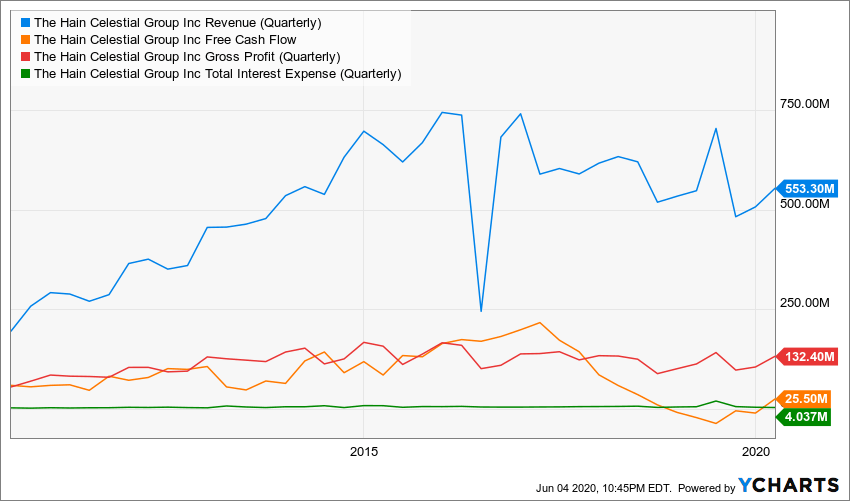Screen dimensions: 850x501
Task: Click the red 132.40M value flag
Action: [807, 357]
